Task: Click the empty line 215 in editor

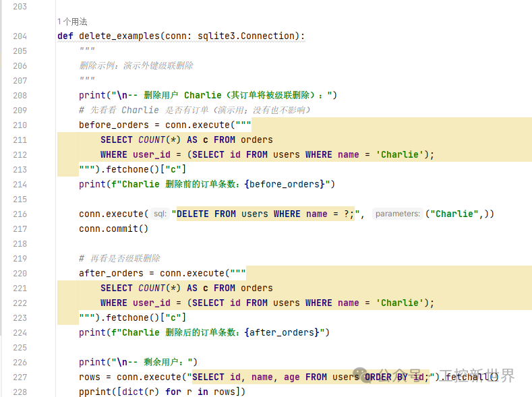Action: [270, 199]
